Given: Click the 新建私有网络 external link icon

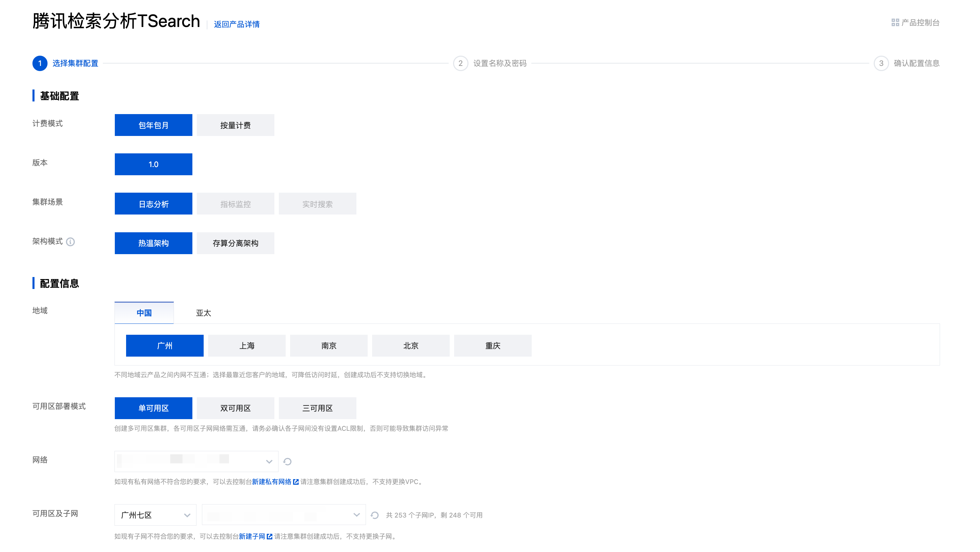Looking at the screenshot, I should [x=296, y=482].
